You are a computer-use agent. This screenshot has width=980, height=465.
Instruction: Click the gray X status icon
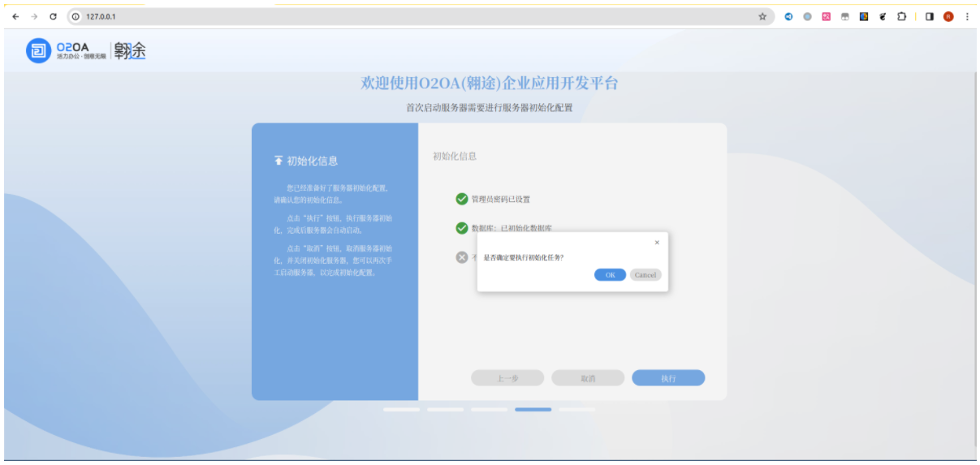(x=462, y=257)
